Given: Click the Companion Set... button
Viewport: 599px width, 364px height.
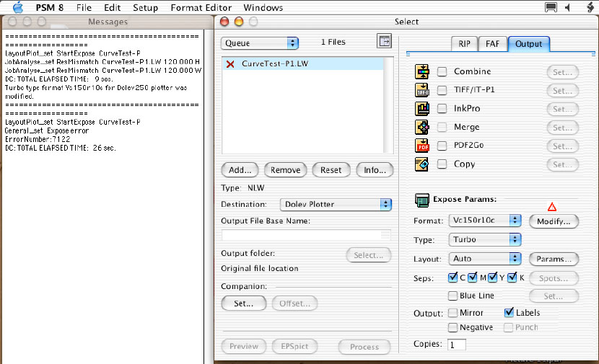Looking at the screenshot, I should tap(244, 303).
